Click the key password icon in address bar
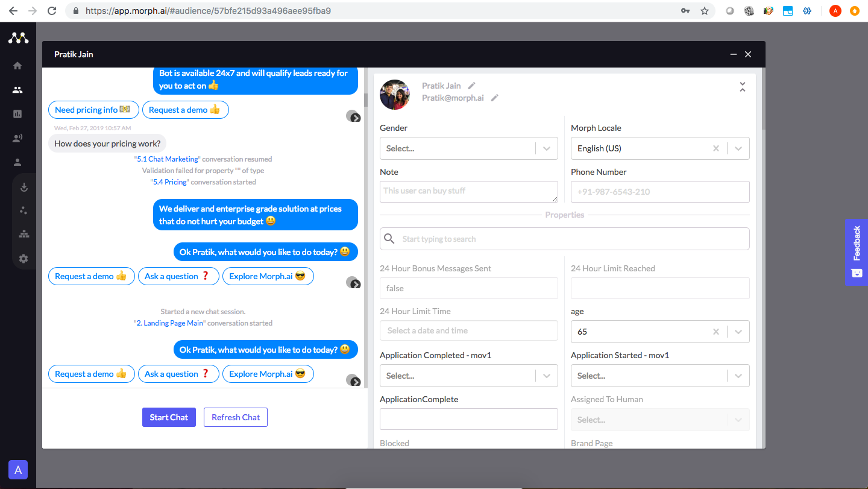 pyautogui.click(x=685, y=11)
